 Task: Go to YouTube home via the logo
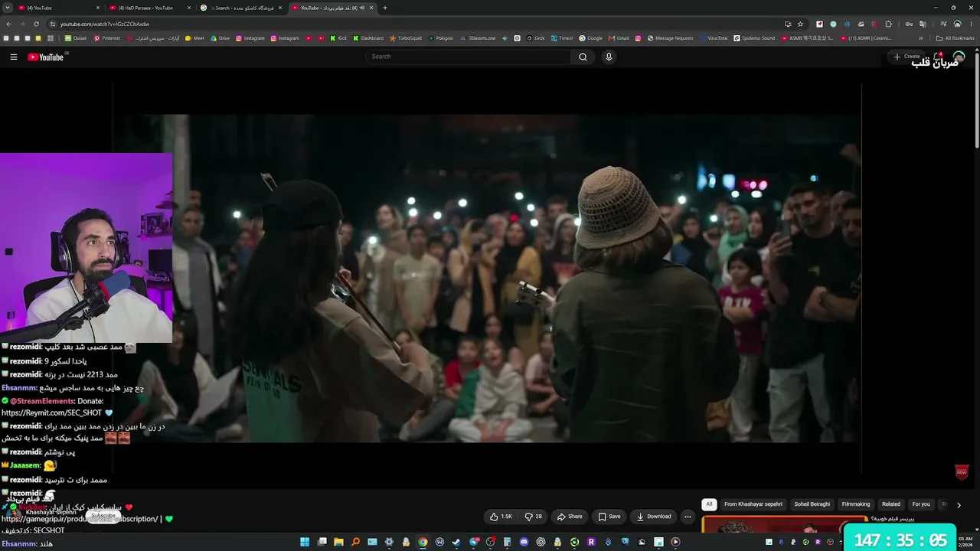(46, 57)
